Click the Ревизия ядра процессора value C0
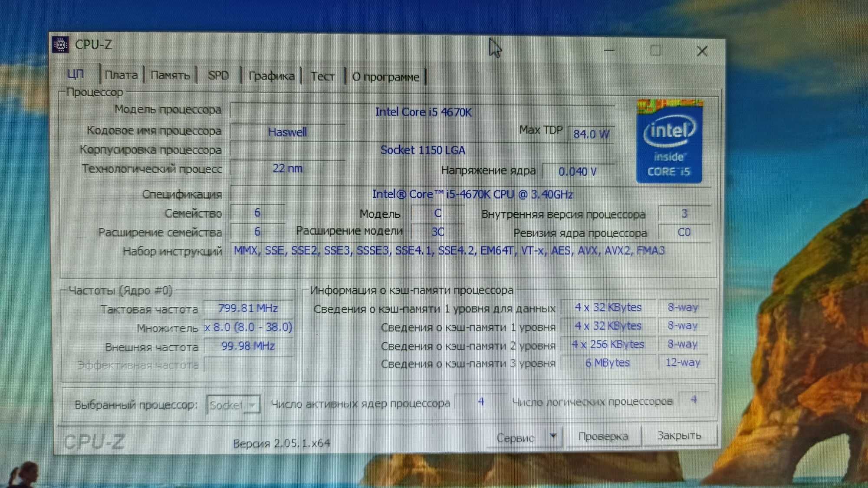This screenshot has height=488, width=868. [x=684, y=232]
